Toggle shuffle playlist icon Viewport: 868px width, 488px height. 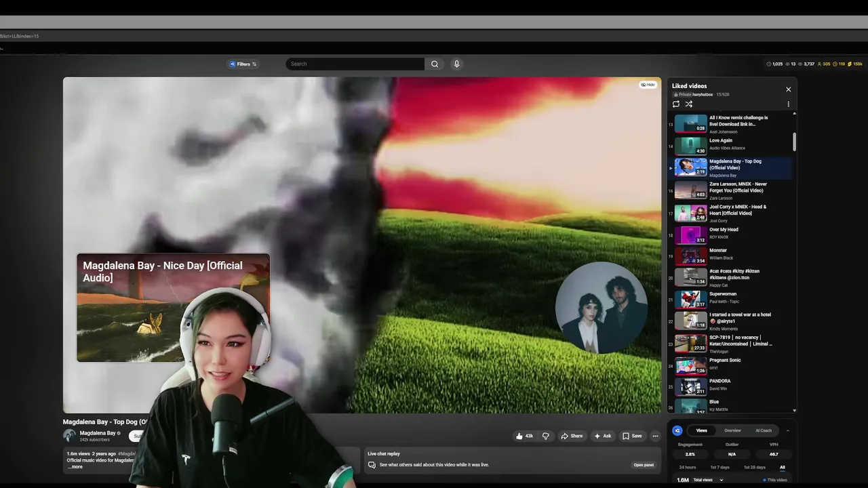688,104
